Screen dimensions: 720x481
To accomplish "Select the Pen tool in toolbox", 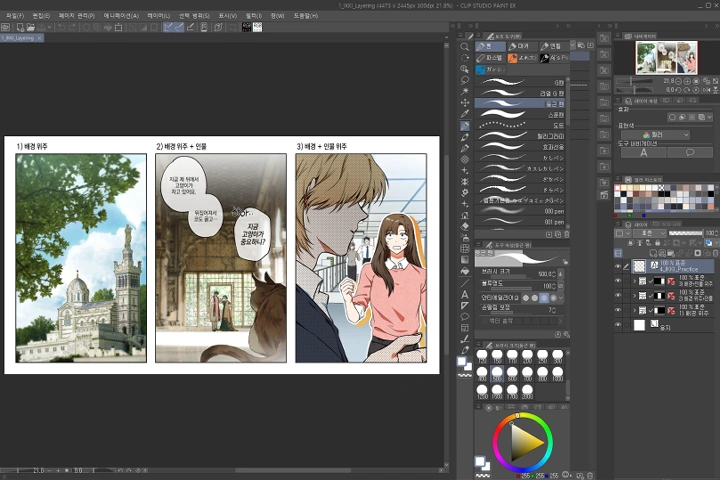I will pos(465,126).
